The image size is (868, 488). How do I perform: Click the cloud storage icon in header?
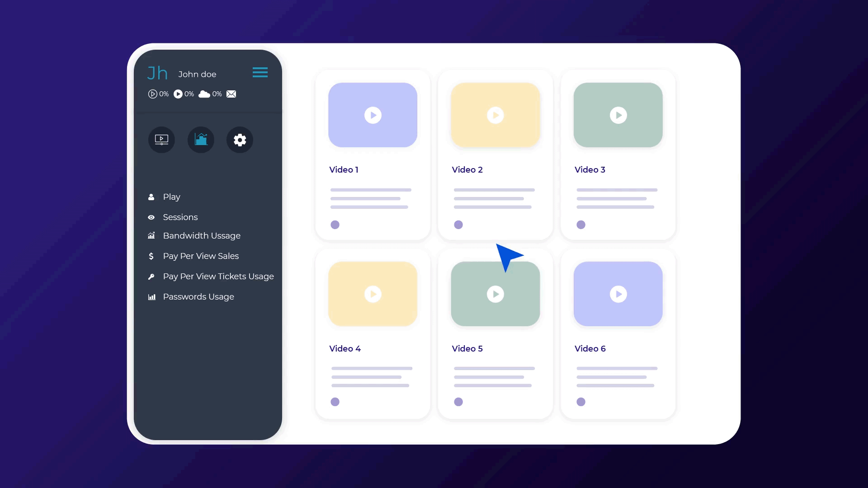click(205, 94)
